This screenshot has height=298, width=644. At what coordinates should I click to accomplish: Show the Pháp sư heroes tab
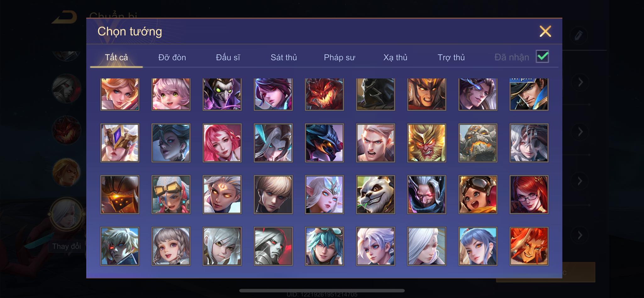(x=339, y=57)
